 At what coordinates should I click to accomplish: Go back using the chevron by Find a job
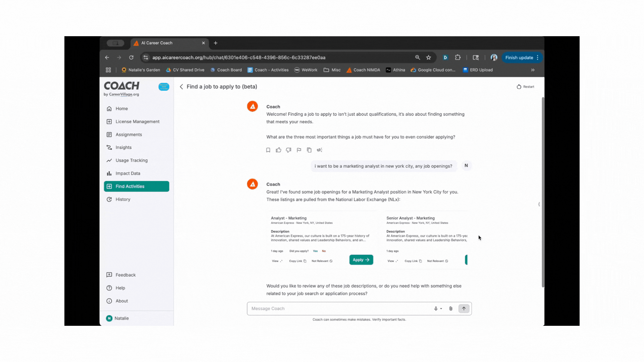[181, 87]
